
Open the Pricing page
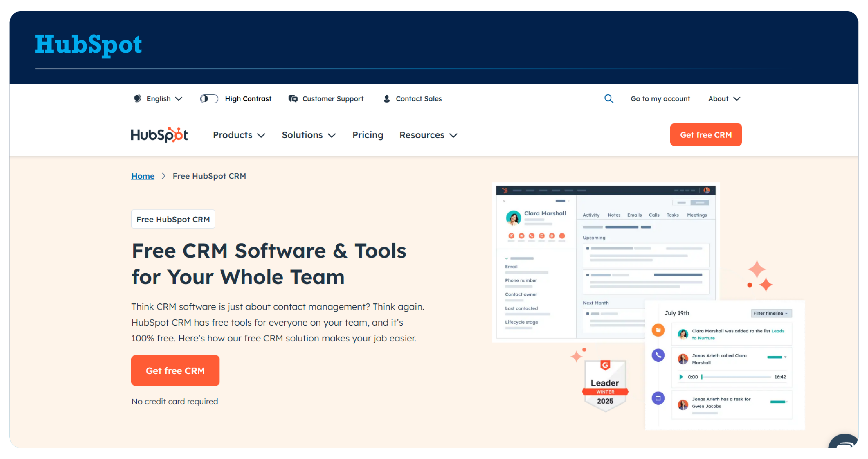[x=368, y=135]
